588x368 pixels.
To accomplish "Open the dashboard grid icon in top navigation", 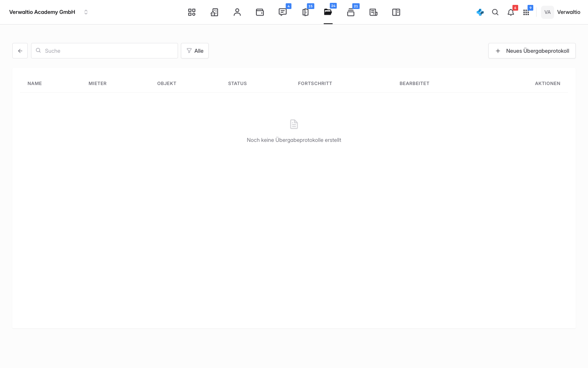I will 192,12.
